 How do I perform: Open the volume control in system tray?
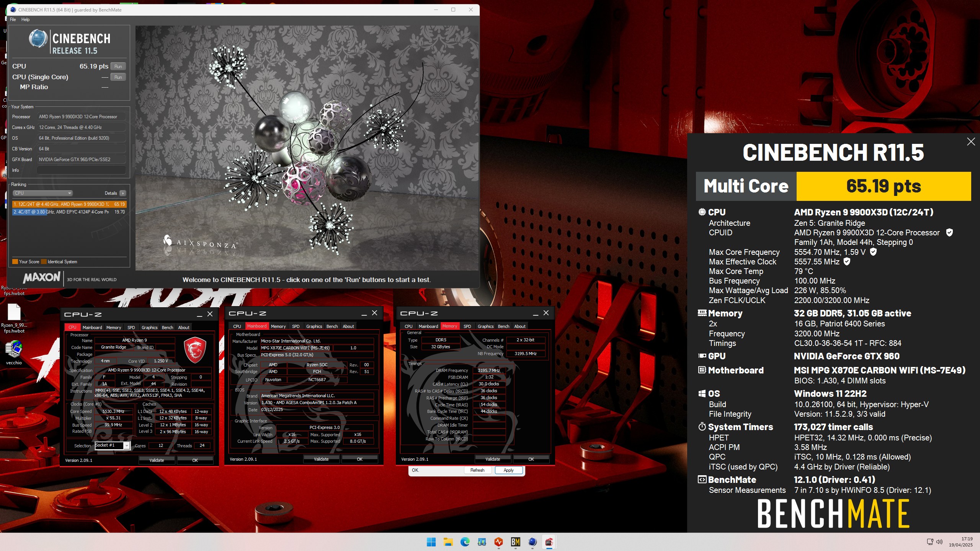coord(939,541)
